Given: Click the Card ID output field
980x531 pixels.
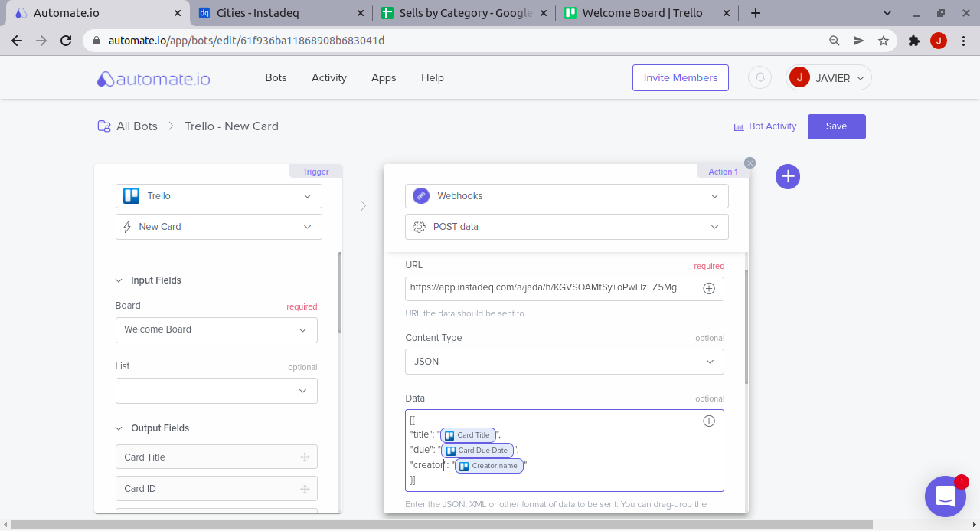Looking at the screenshot, I should pos(217,489).
